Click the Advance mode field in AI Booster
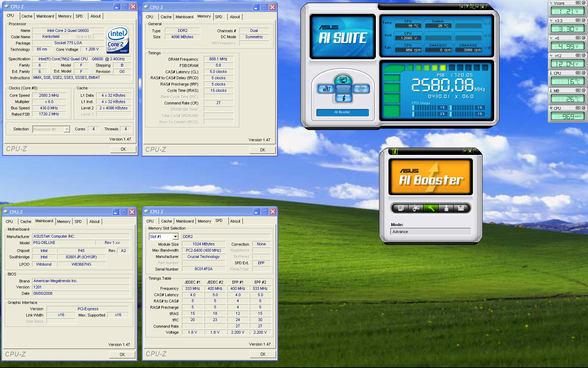Screen dimensions: 588x368 click(x=430, y=232)
